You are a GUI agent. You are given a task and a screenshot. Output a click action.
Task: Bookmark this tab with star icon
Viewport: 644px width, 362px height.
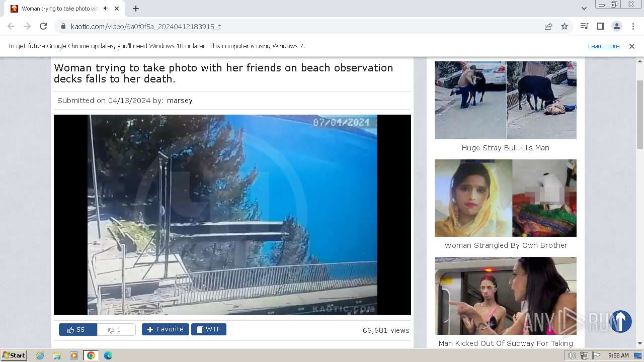pyautogui.click(x=565, y=26)
